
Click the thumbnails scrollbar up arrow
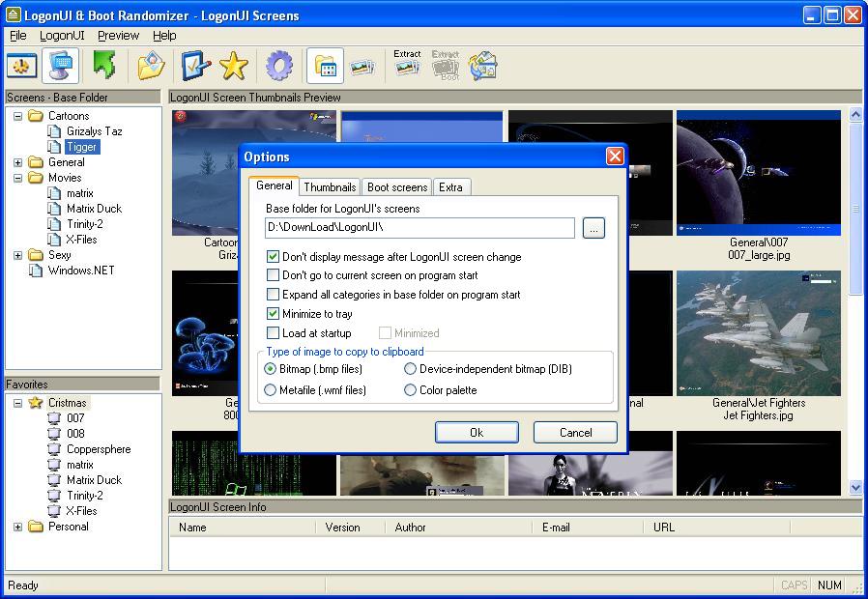click(855, 115)
